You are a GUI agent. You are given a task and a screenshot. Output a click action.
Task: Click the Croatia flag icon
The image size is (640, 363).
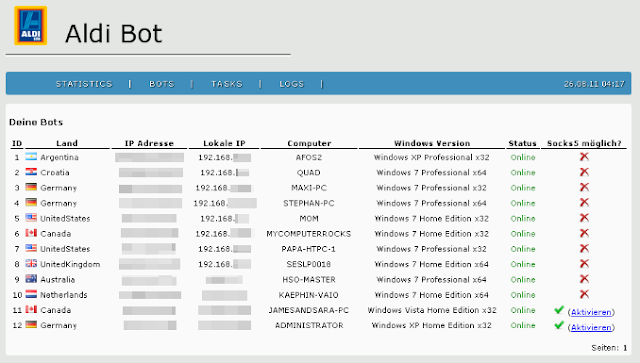tap(31, 171)
